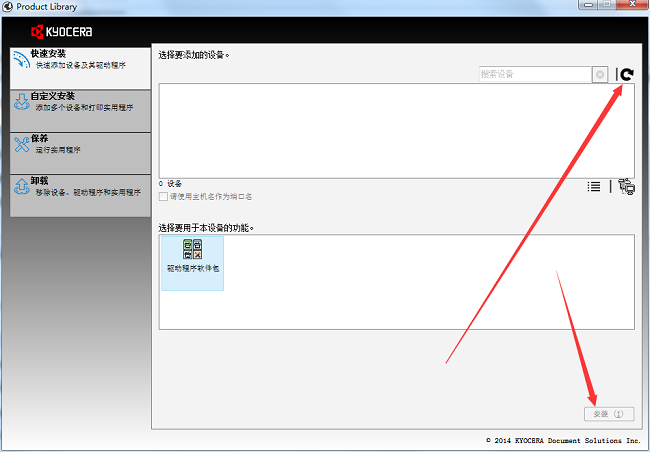The width and height of the screenshot is (650, 452).
Task: Click the refresh devices icon
Action: tap(627, 74)
